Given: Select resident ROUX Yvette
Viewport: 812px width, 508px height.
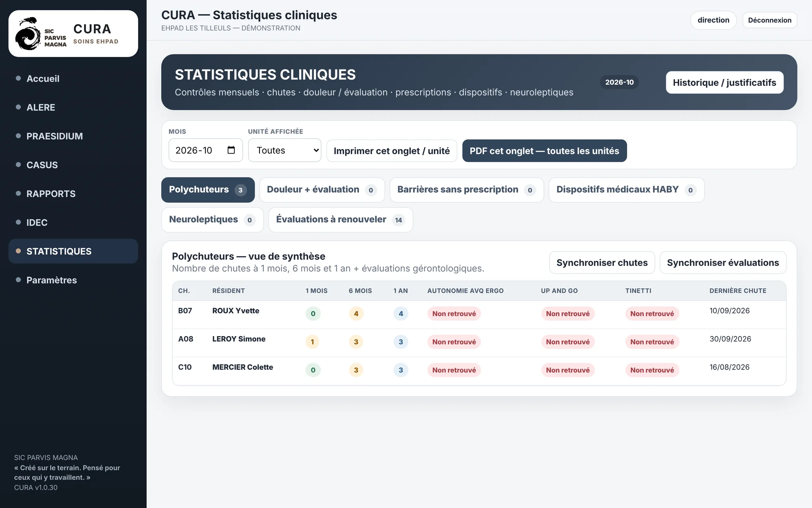Looking at the screenshot, I should click(x=235, y=310).
